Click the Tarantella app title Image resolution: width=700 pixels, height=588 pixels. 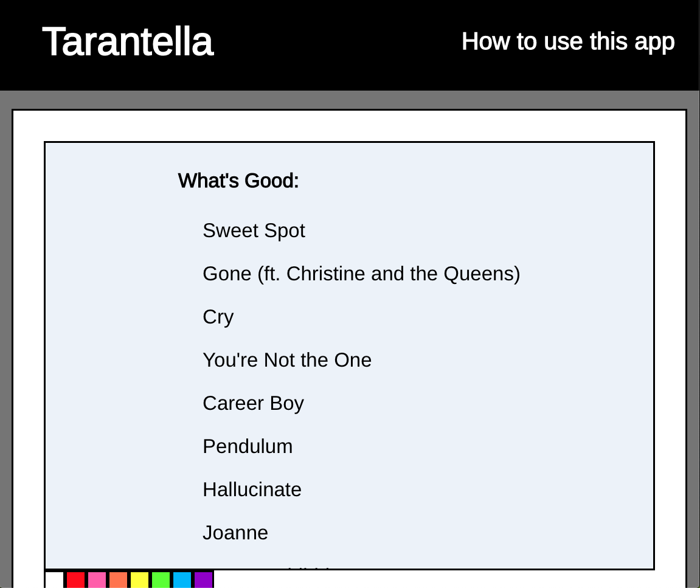pyautogui.click(x=128, y=41)
